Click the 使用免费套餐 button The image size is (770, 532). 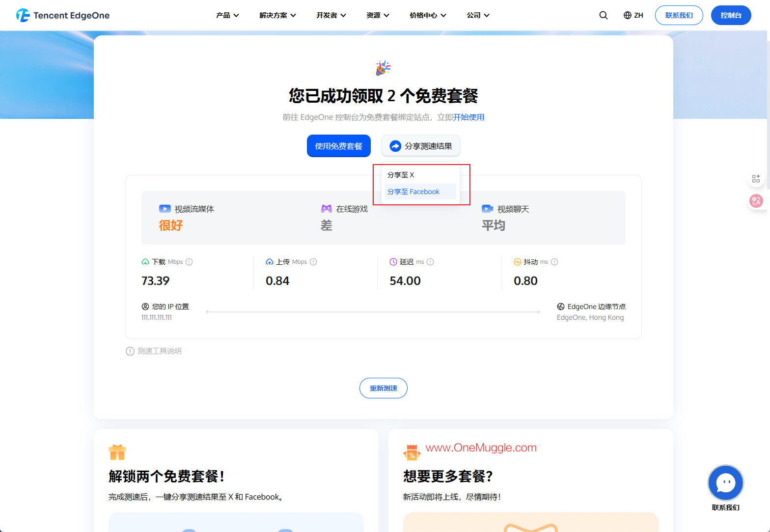coord(339,146)
